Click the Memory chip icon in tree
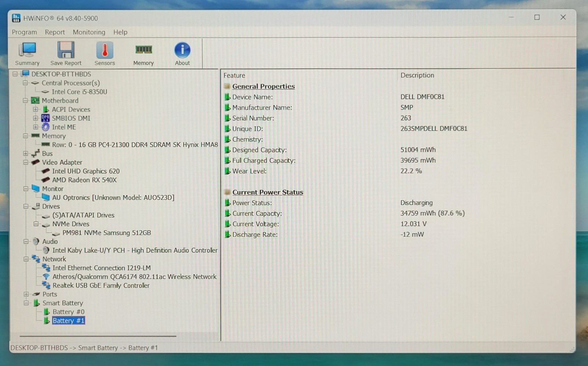The width and height of the screenshot is (588, 366). [x=35, y=136]
